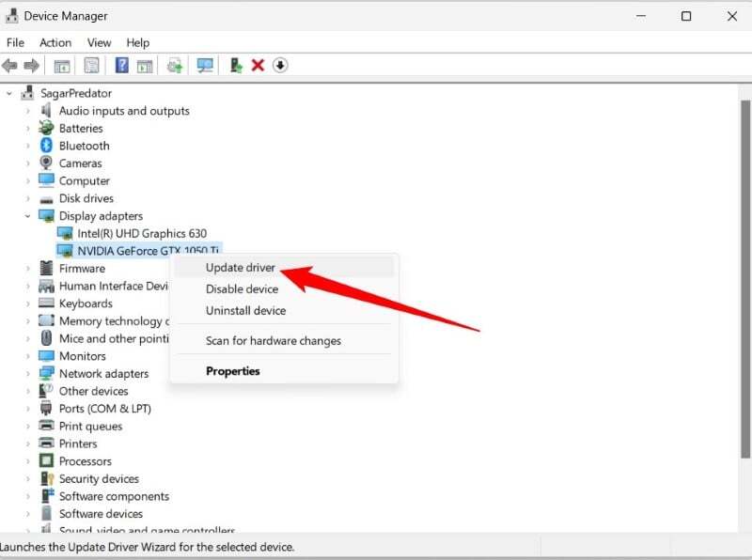Click the Back arrow toolbar icon

tap(9, 65)
